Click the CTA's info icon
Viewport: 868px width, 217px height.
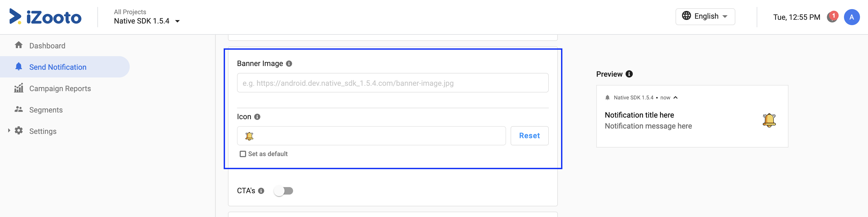261,191
